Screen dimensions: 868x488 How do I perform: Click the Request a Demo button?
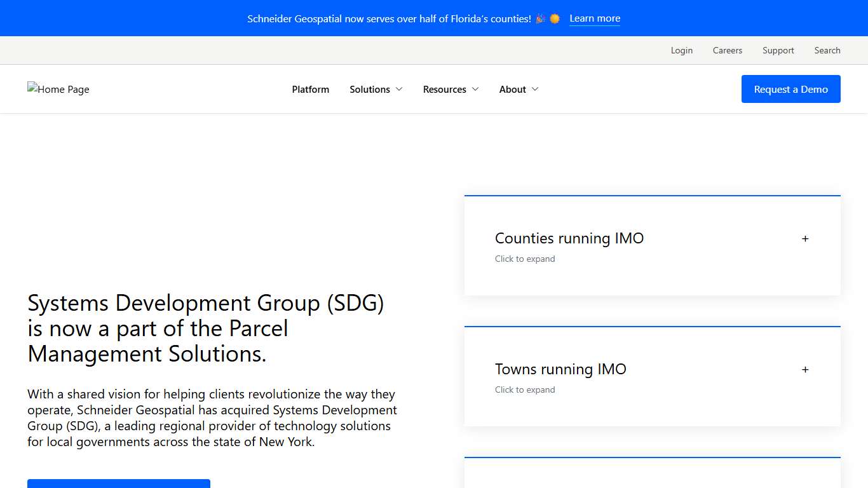click(790, 89)
